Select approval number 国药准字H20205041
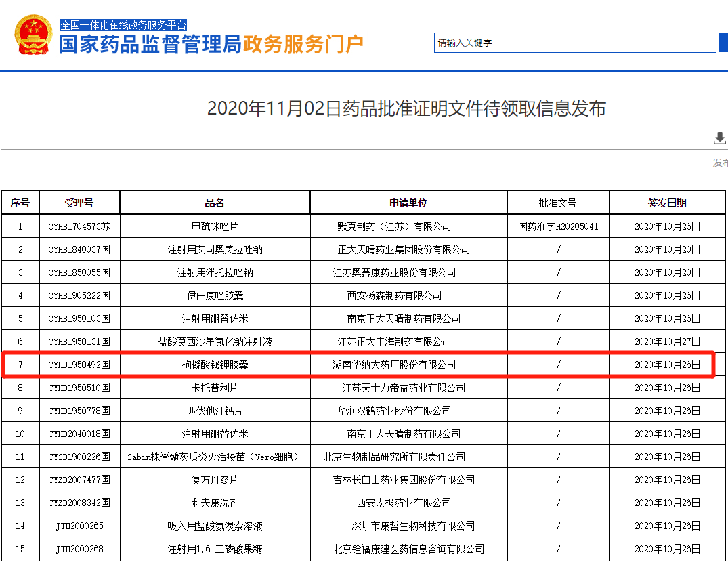Viewport: 728px width, 561px height. [558, 226]
